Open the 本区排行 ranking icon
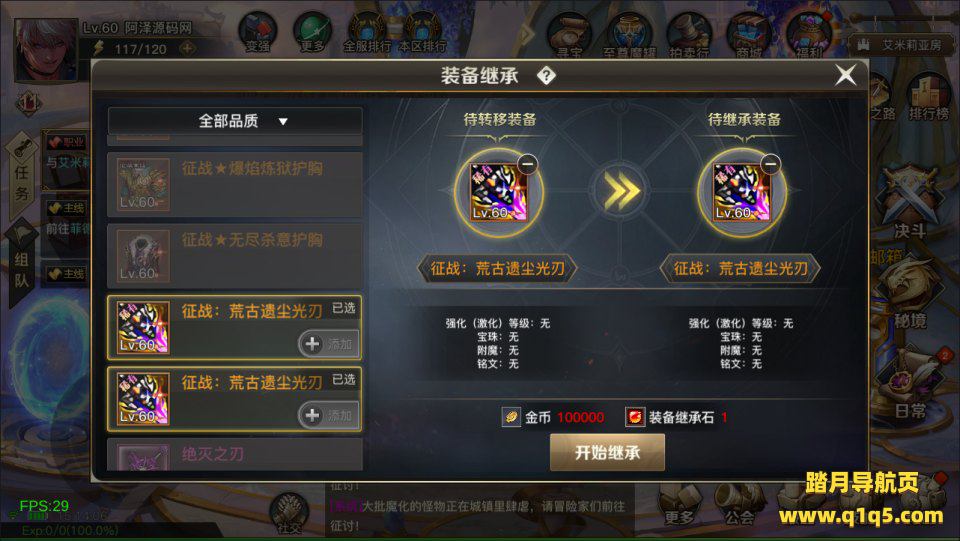The image size is (960, 541). (x=422, y=32)
